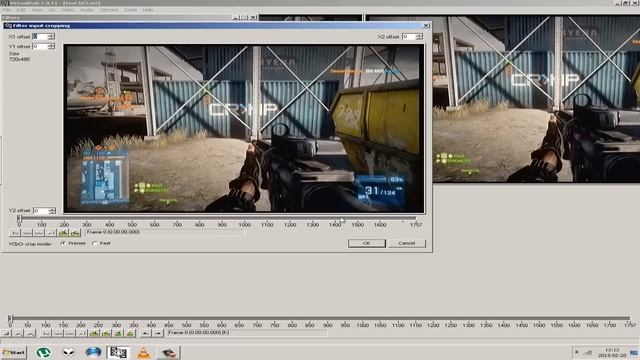Focus the Y2 offset input field
Screen dimensions: 640x360
click(x=41, y=211)
